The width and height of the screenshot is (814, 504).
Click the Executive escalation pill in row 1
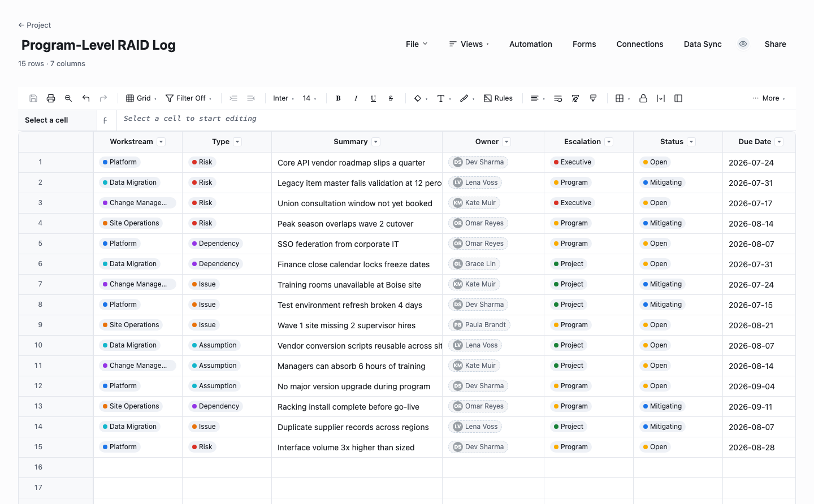tap(573, 162)
